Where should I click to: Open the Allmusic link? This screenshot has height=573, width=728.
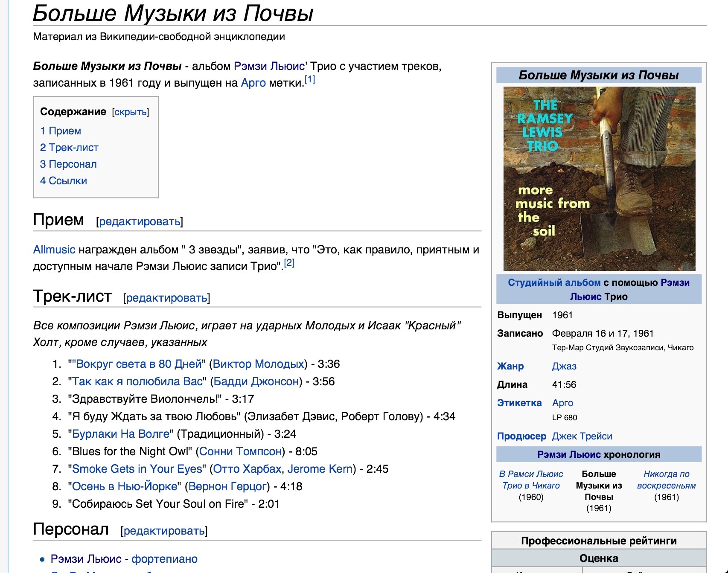(54, 250)
